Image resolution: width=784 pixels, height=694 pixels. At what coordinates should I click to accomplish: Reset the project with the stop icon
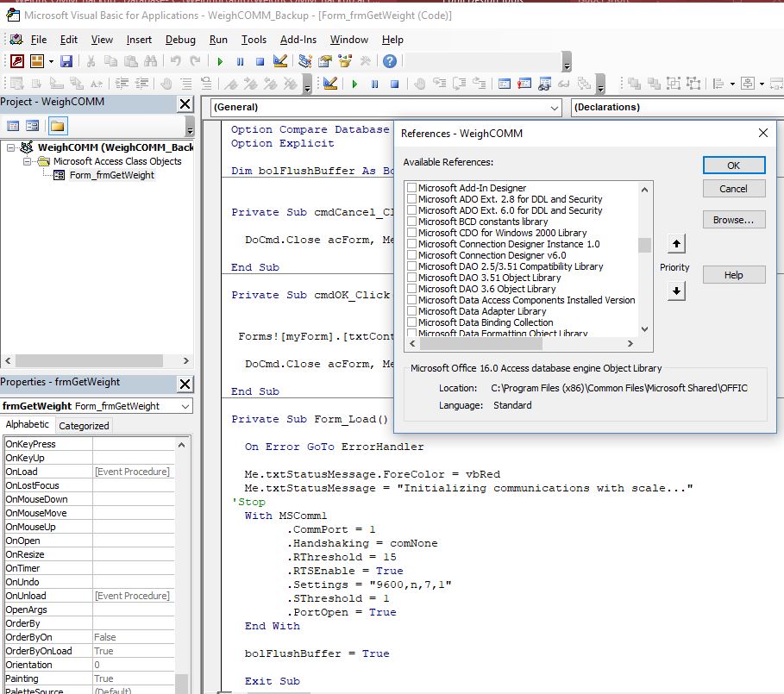click(x=258, y=60)
